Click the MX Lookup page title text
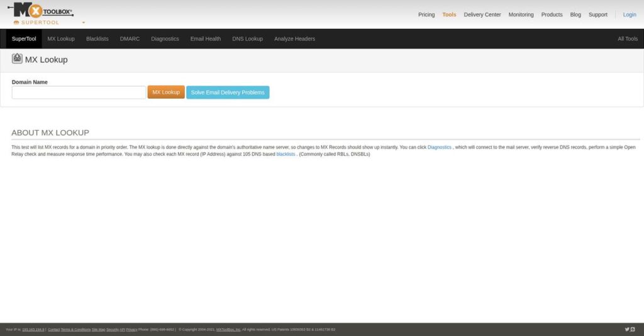Viewport: 644px width, 336px height. pyautogui.click(x=46, y=60)
